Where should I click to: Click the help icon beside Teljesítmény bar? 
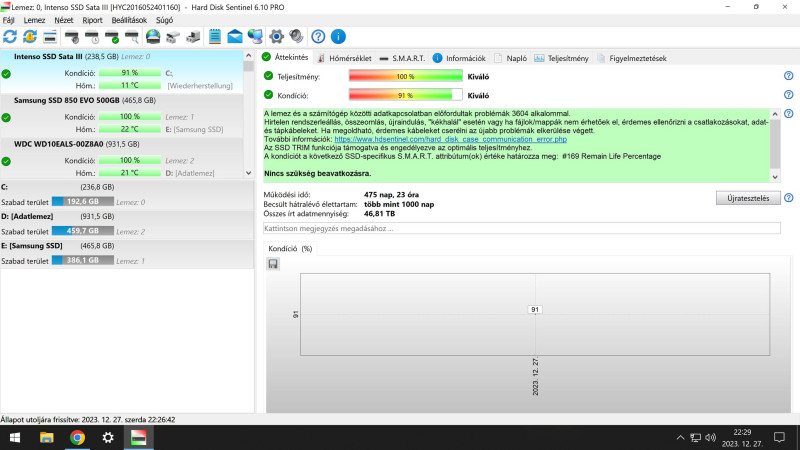[788, 76]
